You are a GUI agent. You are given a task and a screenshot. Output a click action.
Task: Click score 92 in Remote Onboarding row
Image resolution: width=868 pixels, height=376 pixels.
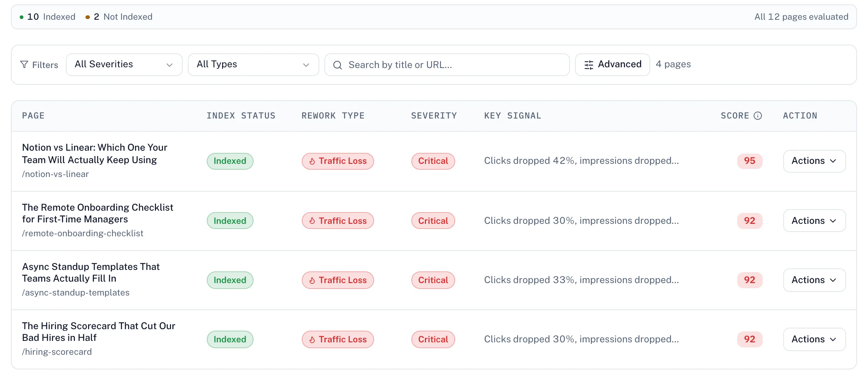[750, 221]
